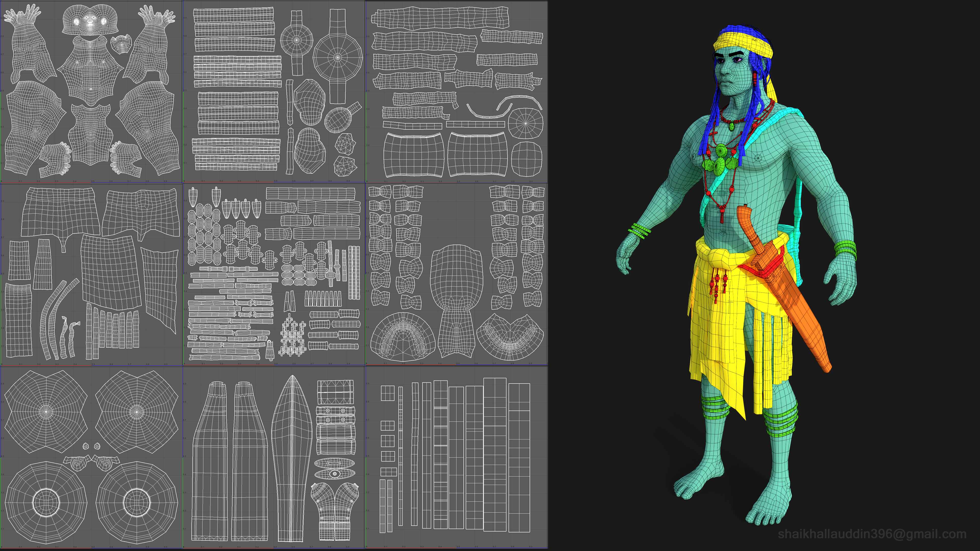Open the UV tile with bow-shaped islands

tap(457, 274)
